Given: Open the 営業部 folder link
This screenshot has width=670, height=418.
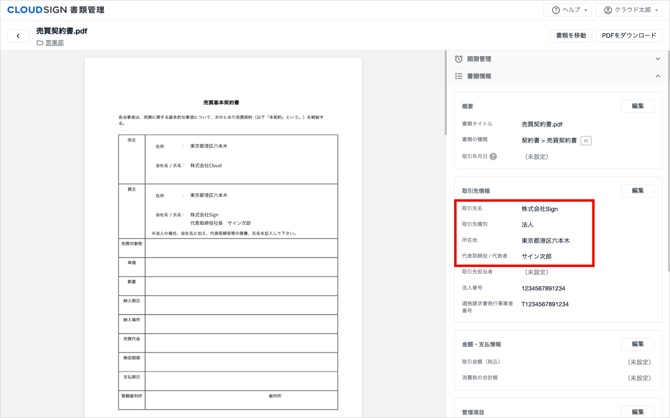Looking at the screenshot, I should pos(55,43).
